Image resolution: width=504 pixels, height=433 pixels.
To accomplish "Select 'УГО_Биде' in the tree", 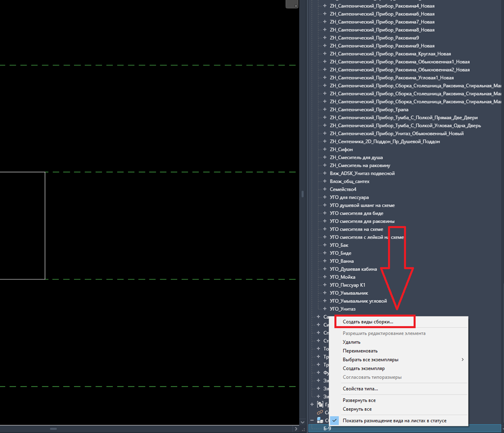I will (x=340, y=253).
